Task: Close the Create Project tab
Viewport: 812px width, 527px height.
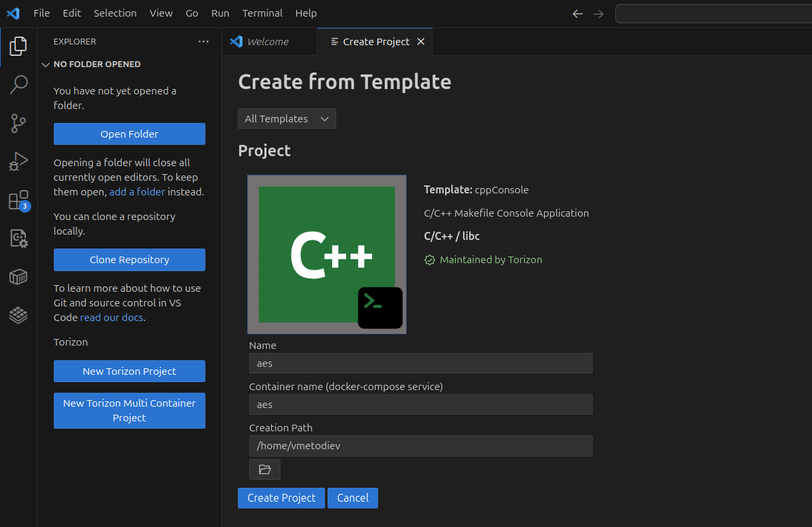Action: click(x=421, y=41)
